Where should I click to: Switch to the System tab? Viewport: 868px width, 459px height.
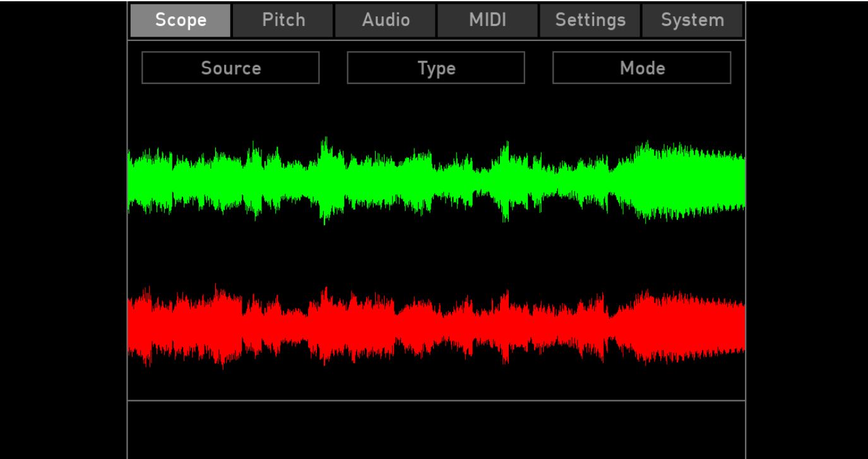tap(692, 20)
